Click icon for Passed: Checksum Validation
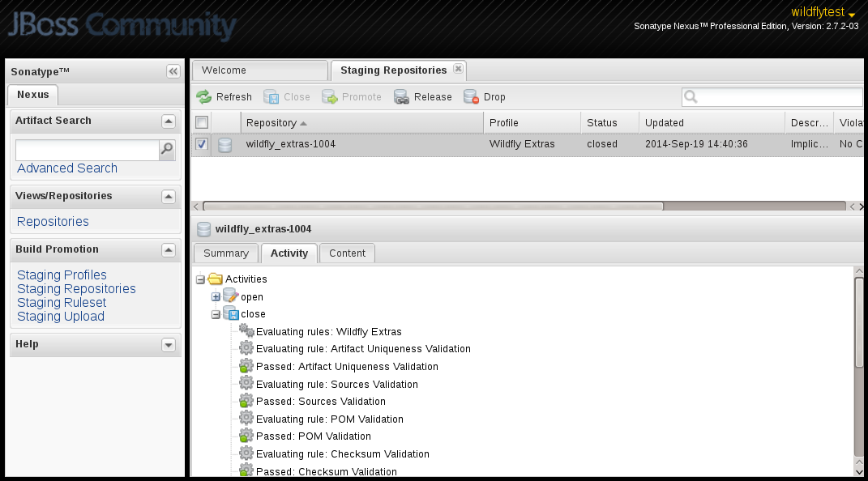Viewport: 868px width, 481px height. 246,471
